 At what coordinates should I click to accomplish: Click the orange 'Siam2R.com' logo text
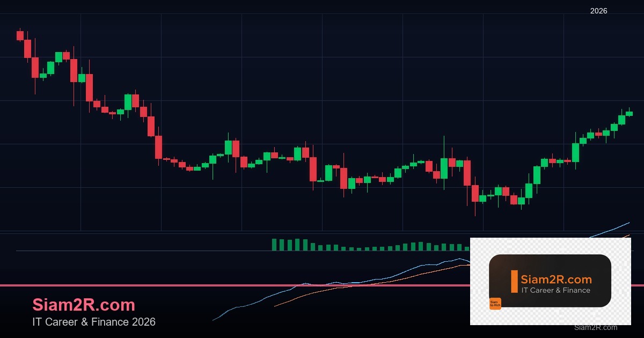coord(556,279)
